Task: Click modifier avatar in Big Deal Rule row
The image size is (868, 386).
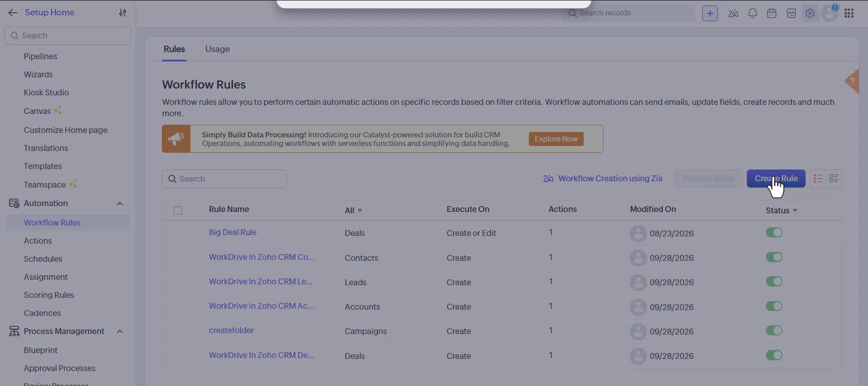Action: (x=638, y=233)
